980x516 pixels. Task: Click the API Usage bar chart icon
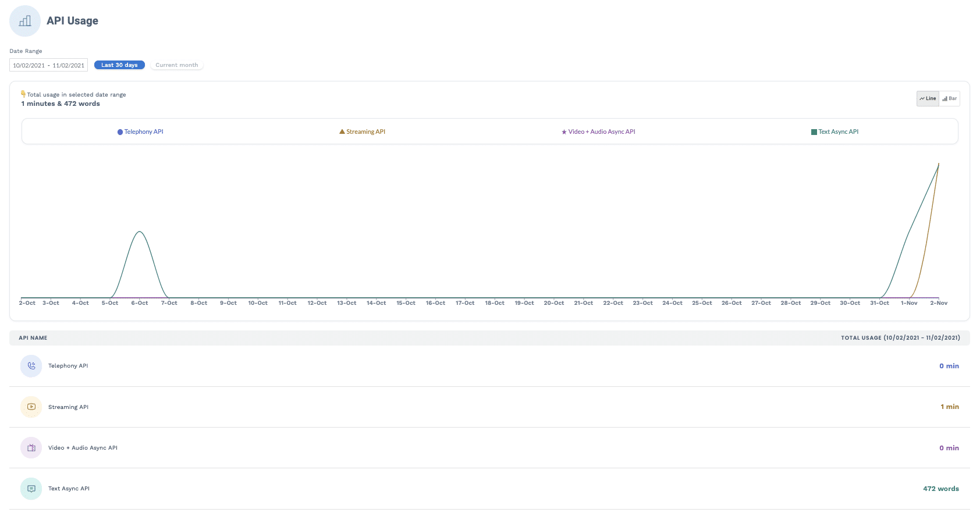click(25, 21)
